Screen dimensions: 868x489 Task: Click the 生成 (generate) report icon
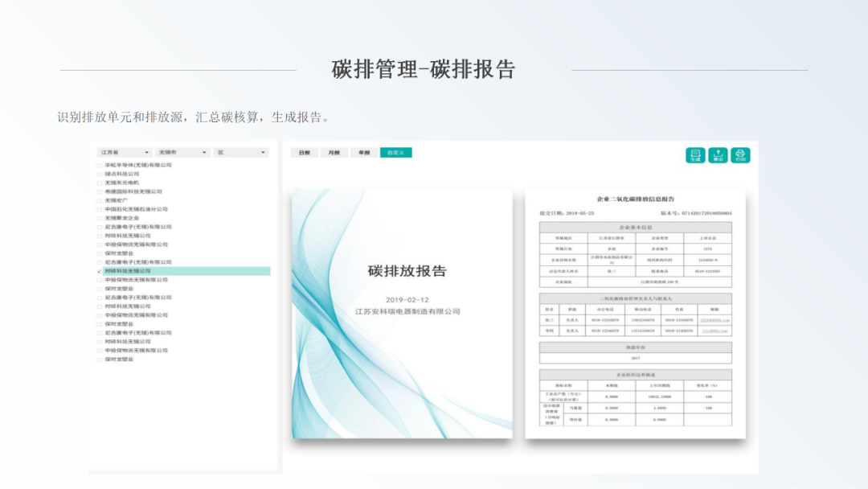click(695, 155)
